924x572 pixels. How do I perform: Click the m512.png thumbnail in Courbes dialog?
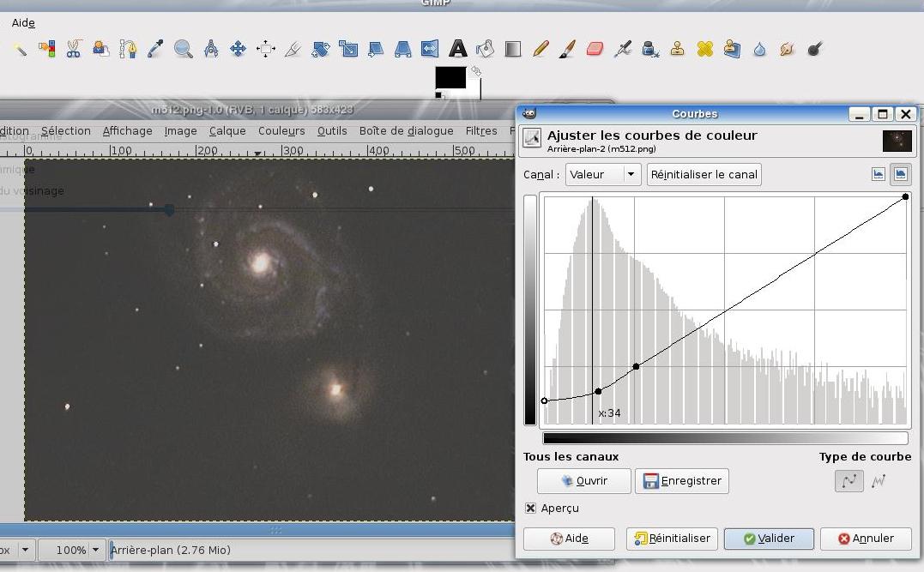pyautogui.click(x=897, y=141)
